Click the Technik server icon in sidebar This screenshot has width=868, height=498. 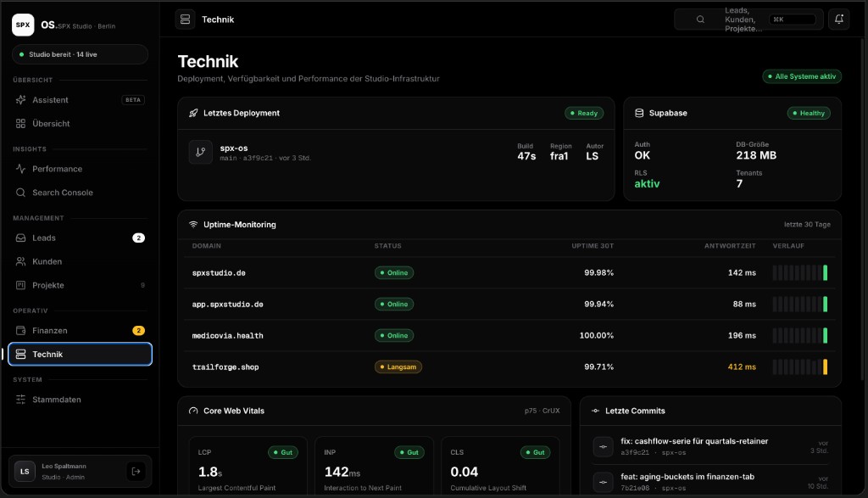20,354
